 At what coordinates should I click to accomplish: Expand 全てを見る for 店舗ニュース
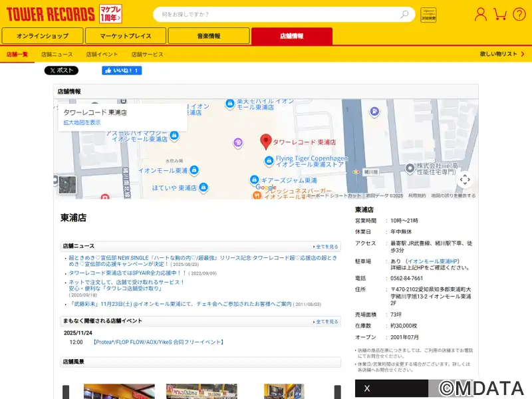coord(327,247)
